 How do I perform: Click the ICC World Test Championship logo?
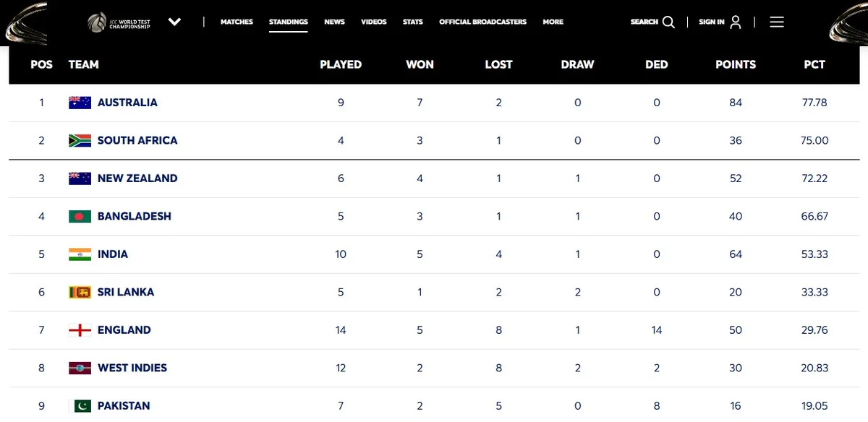pos(119,22)
